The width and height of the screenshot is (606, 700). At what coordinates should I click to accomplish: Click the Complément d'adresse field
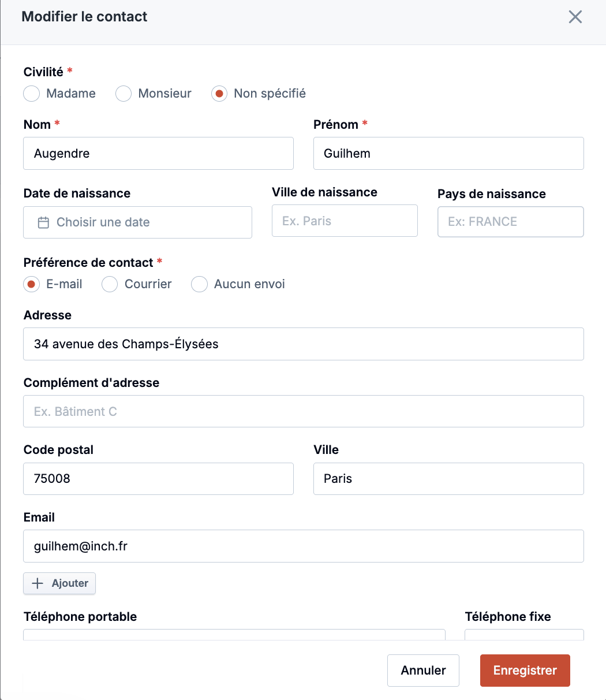tap(303, 411)
